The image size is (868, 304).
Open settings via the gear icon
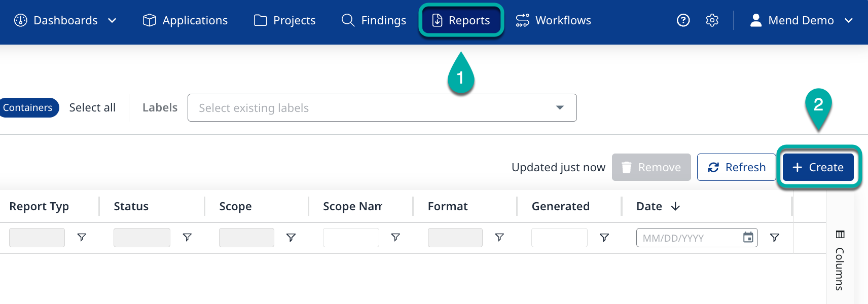[712, 20]
